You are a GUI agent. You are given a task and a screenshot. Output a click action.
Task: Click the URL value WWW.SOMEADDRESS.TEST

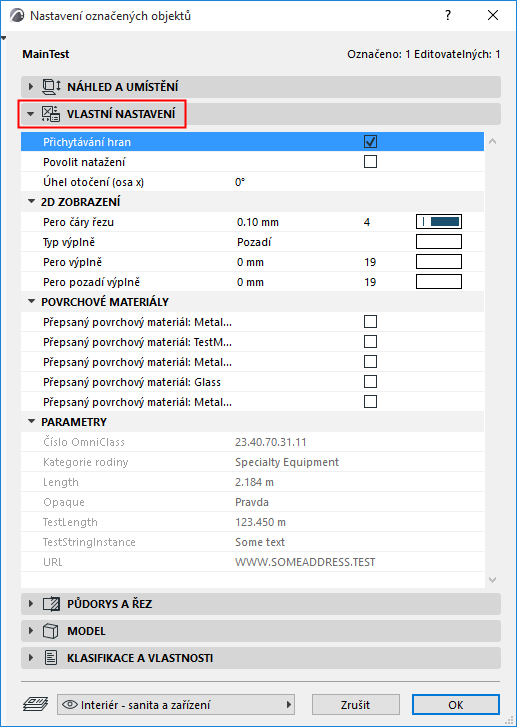click(x=305, y=562)
